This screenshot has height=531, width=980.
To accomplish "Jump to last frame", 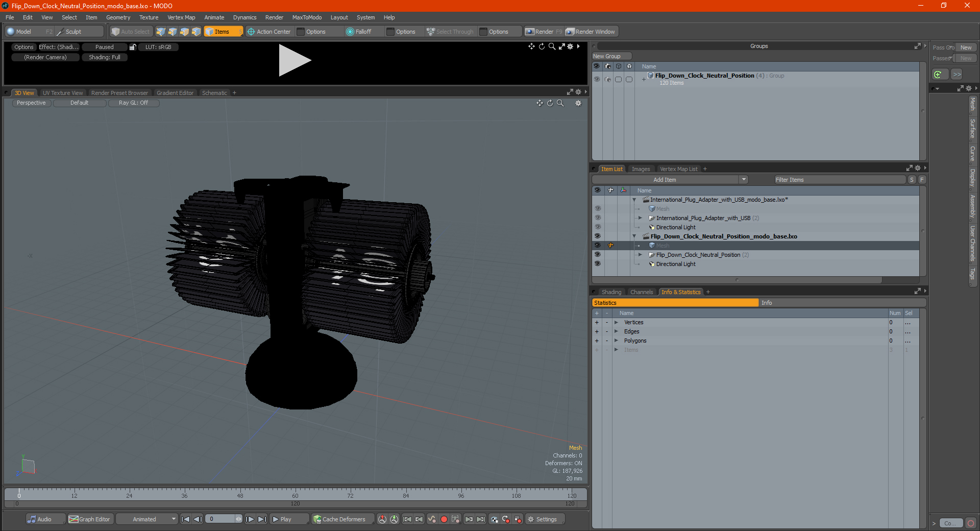I will coord(262,519).
